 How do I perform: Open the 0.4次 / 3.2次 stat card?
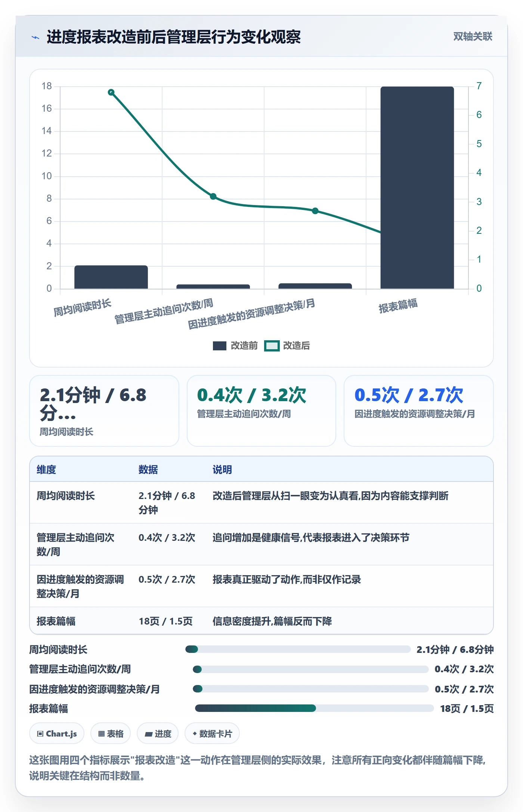click(261, 411)
